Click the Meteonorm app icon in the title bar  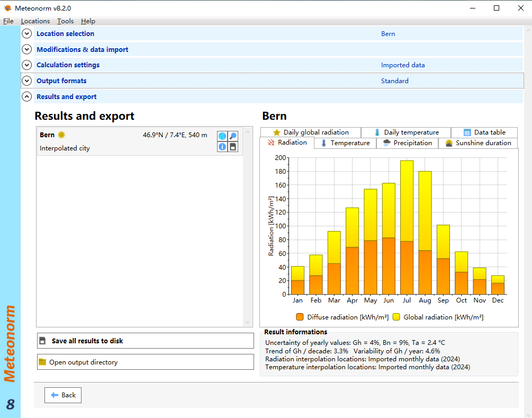coord(7,8)
